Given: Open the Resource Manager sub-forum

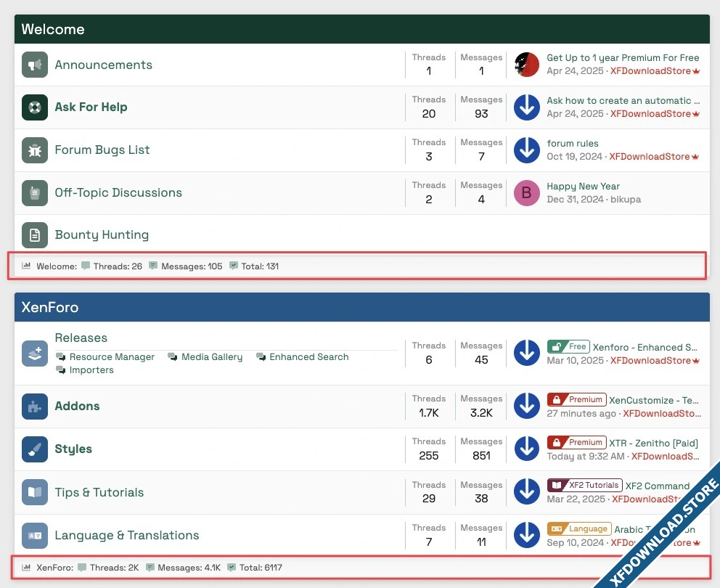Looking at the screenshot, I should point(112,357).
